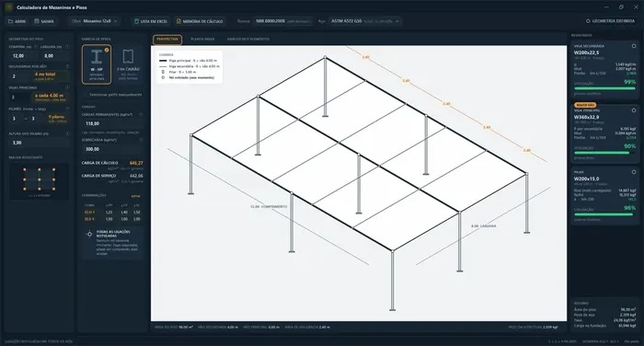Click the GEOMETRIA DEFINIDA status indicator

[610, 21]
